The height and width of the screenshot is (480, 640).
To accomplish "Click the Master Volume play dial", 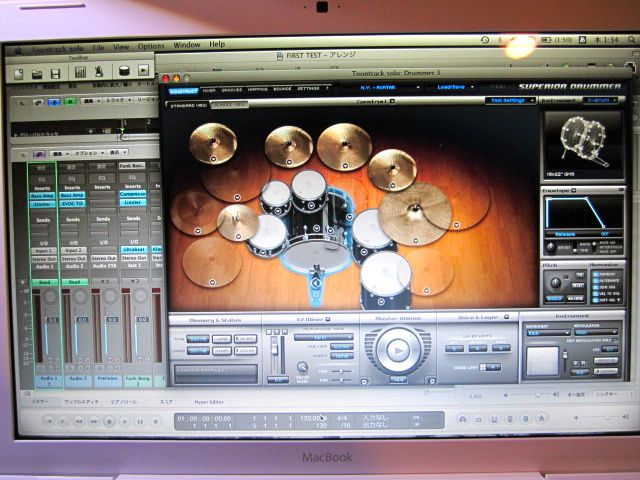I will click(398, 350).
